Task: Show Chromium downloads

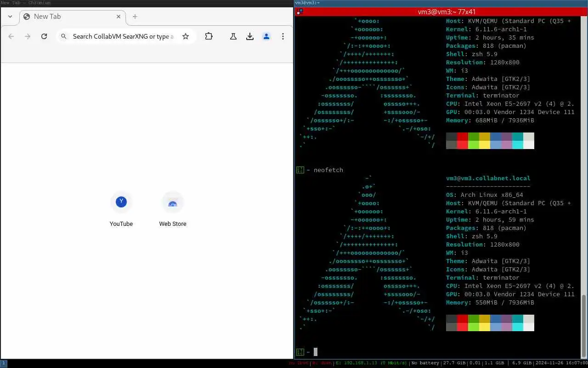Action: point(250,36)
